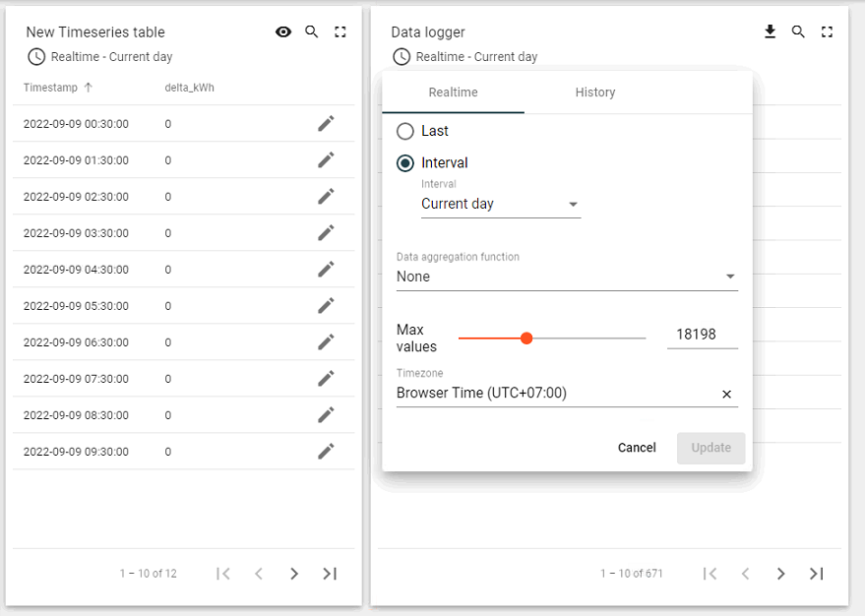Expand Data logger widget to fullscreen
The image size is (865, 616).
tap(827, 32)
